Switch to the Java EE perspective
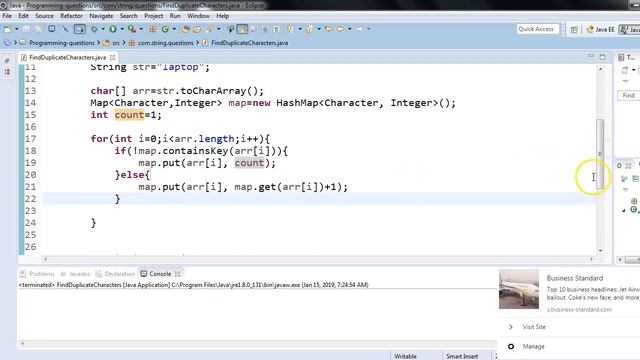Screen dimensions: 640x360 [x=600, y=29]
